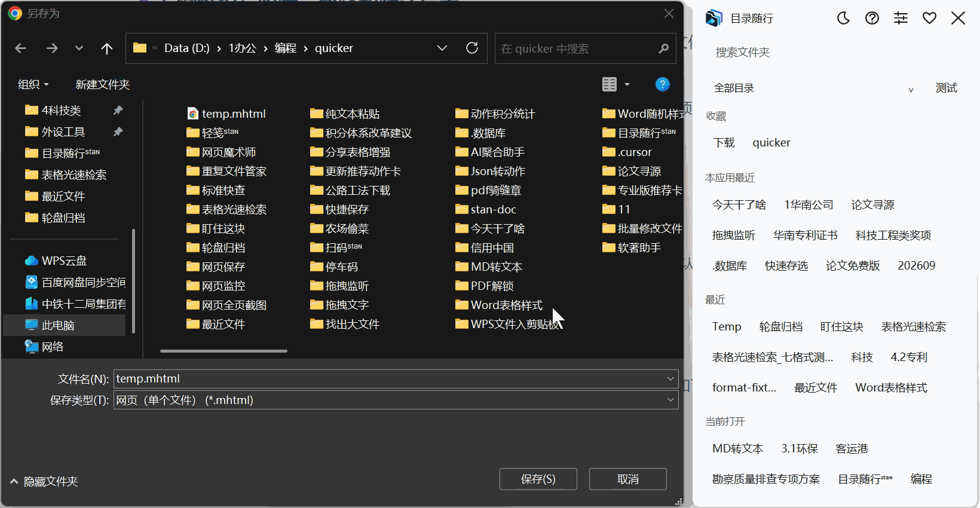The image size is (980, 508).
Task: Select 下载 in 收藏 section
Action: click(724, 142)
